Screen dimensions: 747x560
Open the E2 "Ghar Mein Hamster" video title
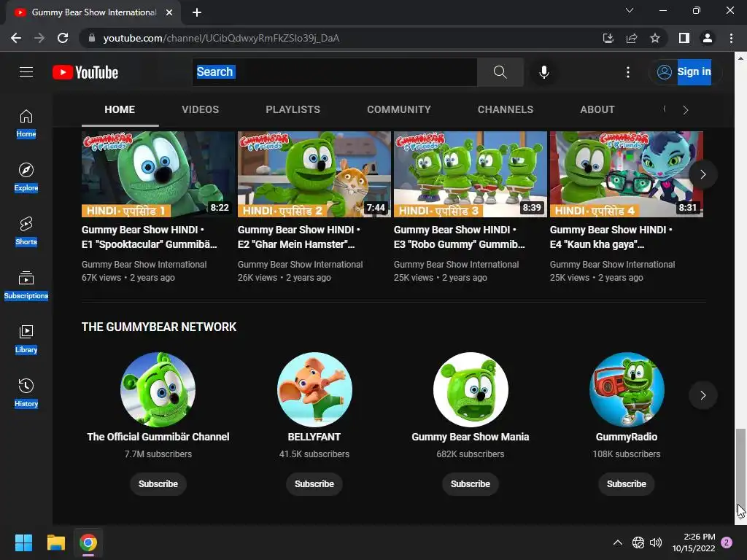click(x=298, y=237)
